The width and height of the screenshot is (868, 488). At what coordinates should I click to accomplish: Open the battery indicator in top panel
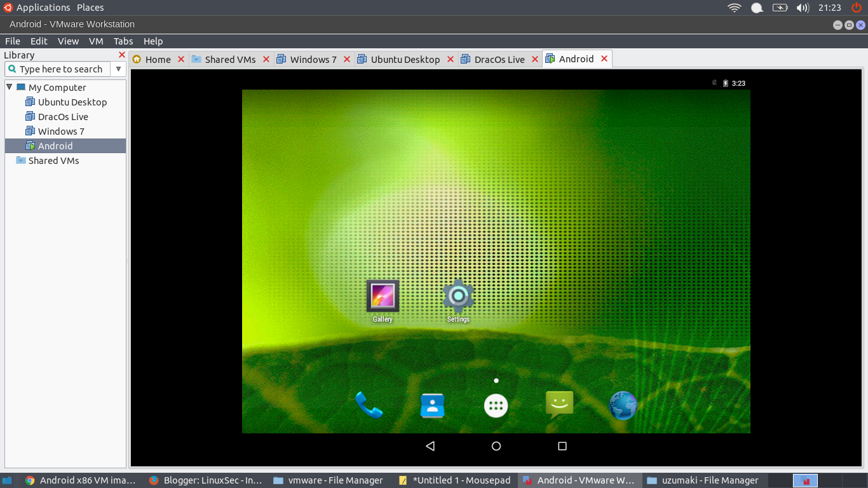(780, 8)
